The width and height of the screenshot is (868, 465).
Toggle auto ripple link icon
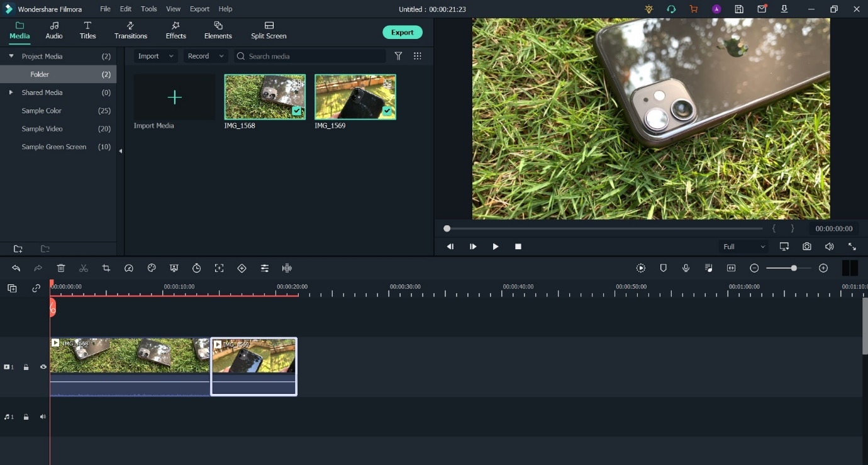click(x=36, y=288)
